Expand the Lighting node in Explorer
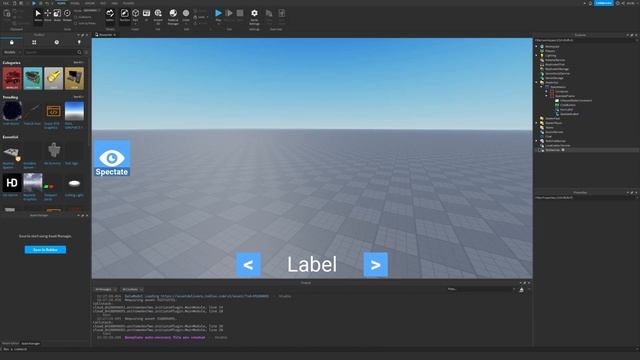Viewport: 640px width, 360px height. click(x=537, y=56)
